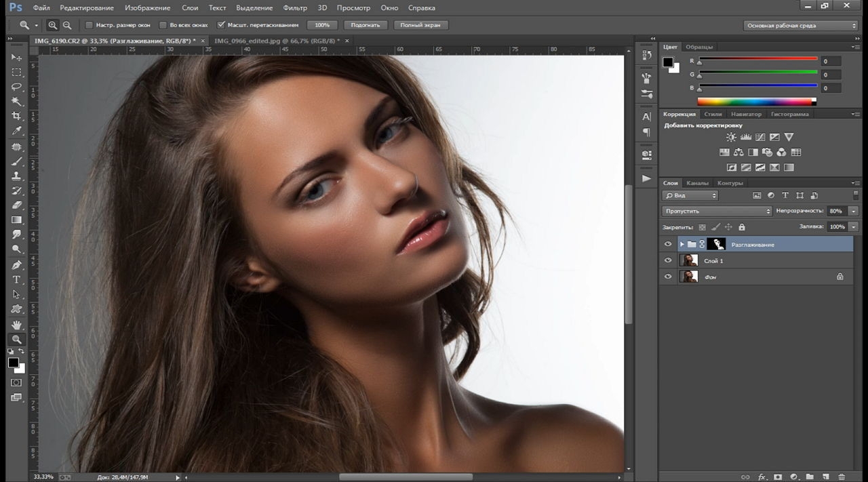
Task: Add Brightness/Contrast adjustment (sun icon)
Action: [731, 137]
